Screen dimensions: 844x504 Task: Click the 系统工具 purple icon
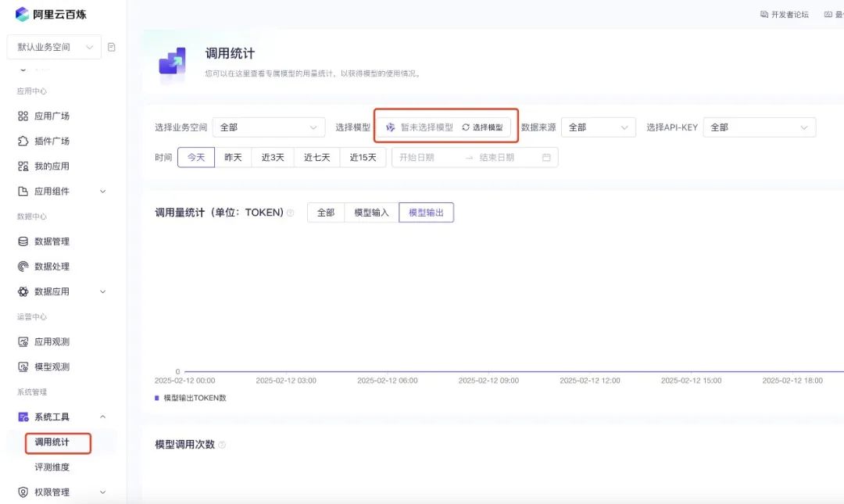(23, 416)
